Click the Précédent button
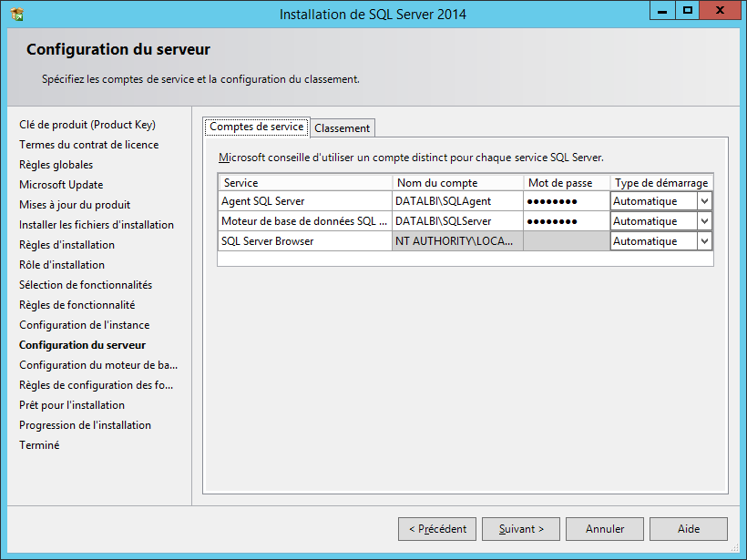The height and width of the screenshot is (560, 747). point(437,529)
